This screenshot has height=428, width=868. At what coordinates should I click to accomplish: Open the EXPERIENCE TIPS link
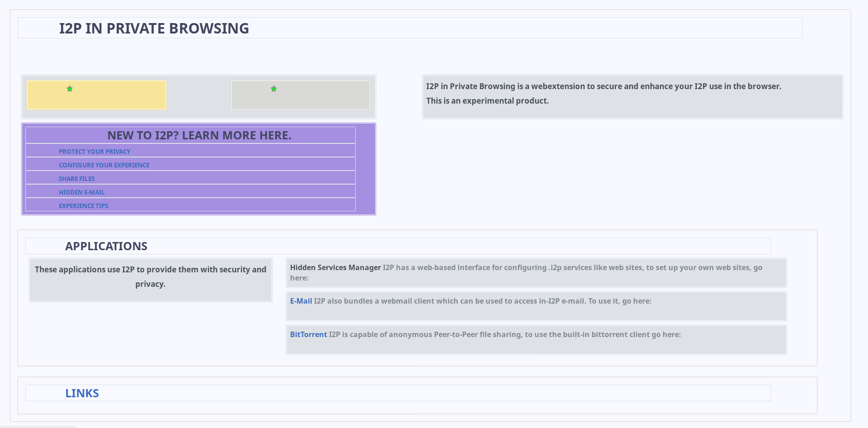pyautogui.click(x=83, y=205)
